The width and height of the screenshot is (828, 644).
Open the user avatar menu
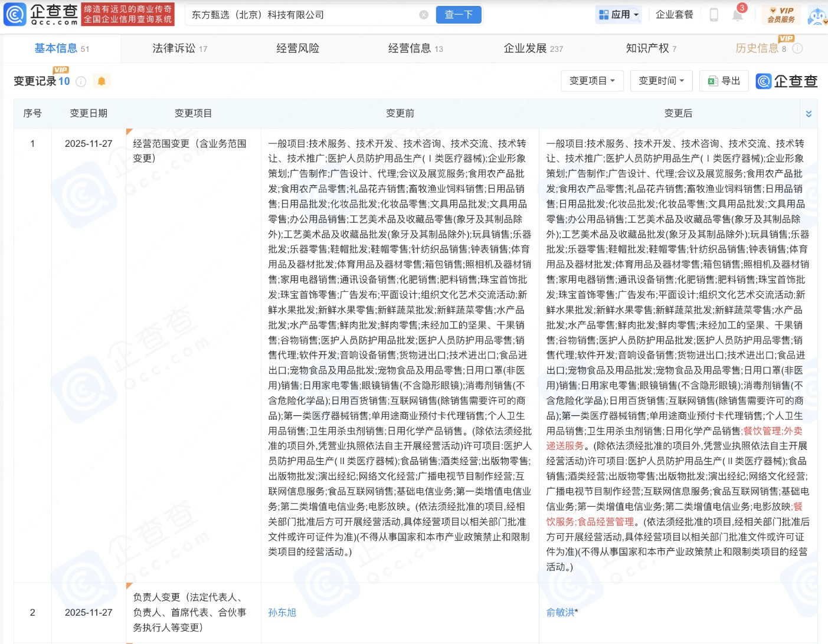[817, 15]
